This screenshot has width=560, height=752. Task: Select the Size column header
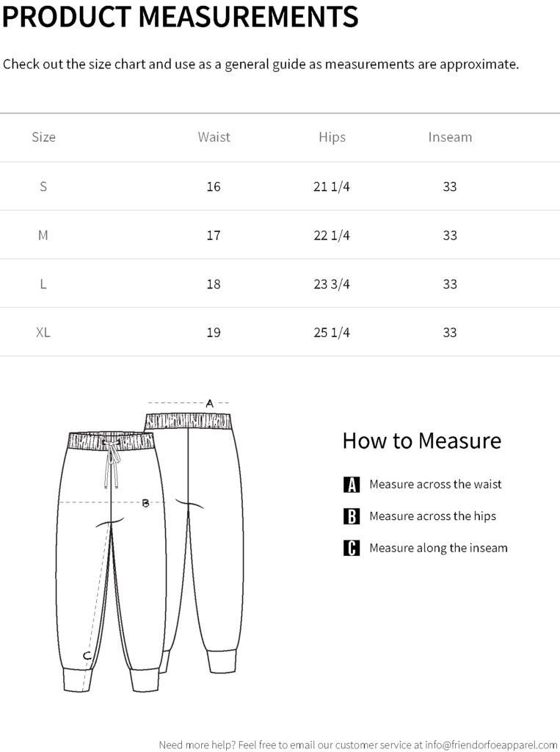[43, 137]
